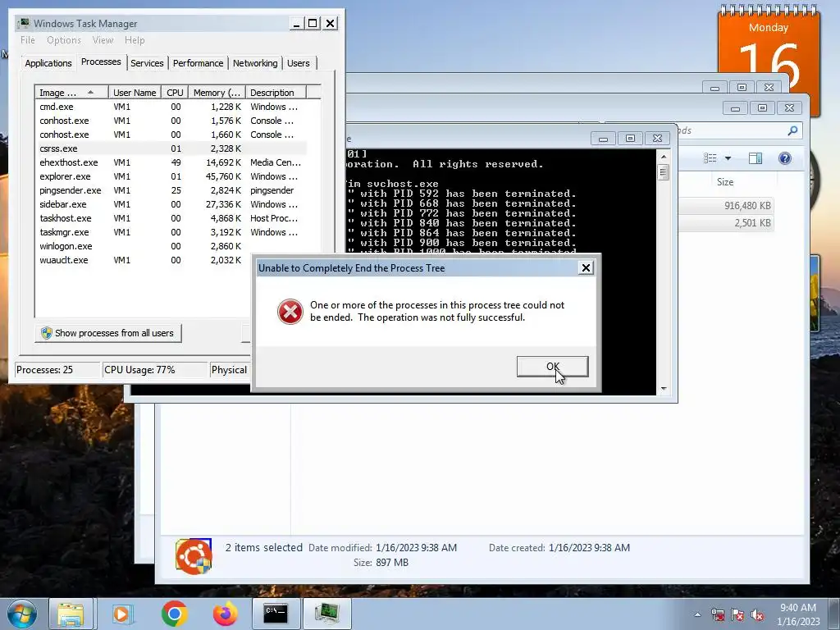
Task: Select the taskhost.exe process row
Action: coord(171,218)
